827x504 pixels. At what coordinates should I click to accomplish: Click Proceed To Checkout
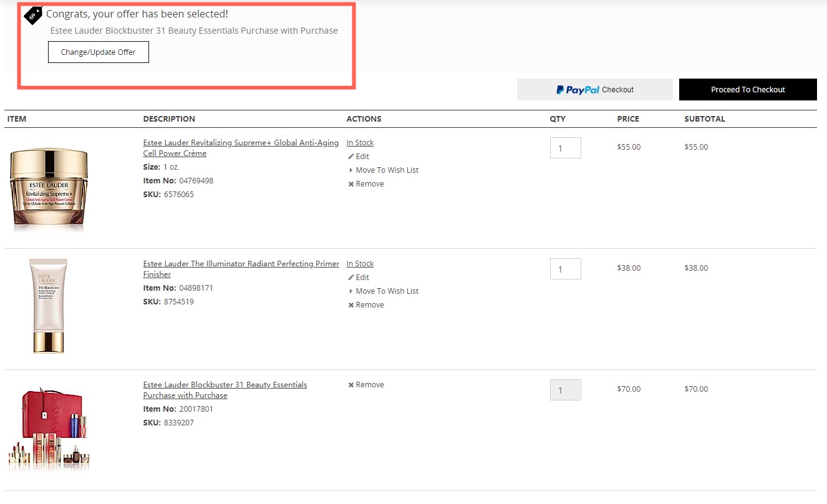click(748, 89)
